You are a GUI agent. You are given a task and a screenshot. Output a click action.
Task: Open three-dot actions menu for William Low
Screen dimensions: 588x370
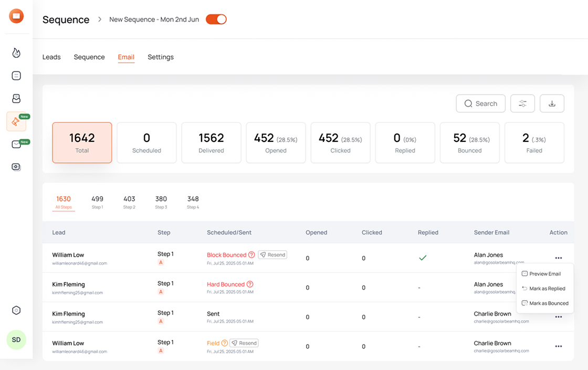[x=558, y=258]
